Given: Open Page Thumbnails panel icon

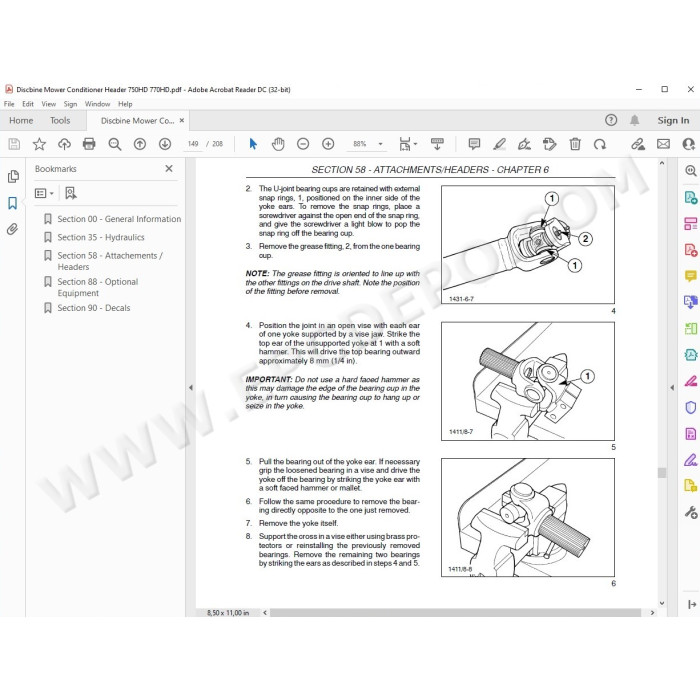Looking at the screenshot, I should coord(13,176).
